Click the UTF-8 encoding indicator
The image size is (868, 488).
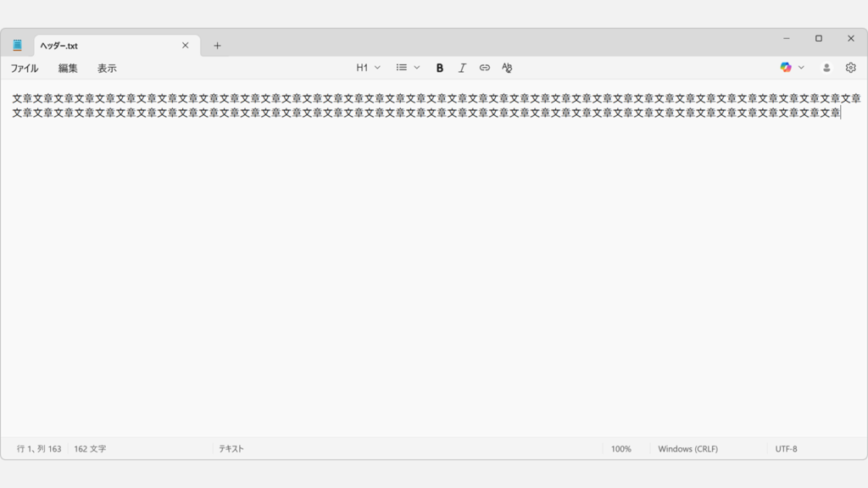pyautogui.click(x=786, y=449)
